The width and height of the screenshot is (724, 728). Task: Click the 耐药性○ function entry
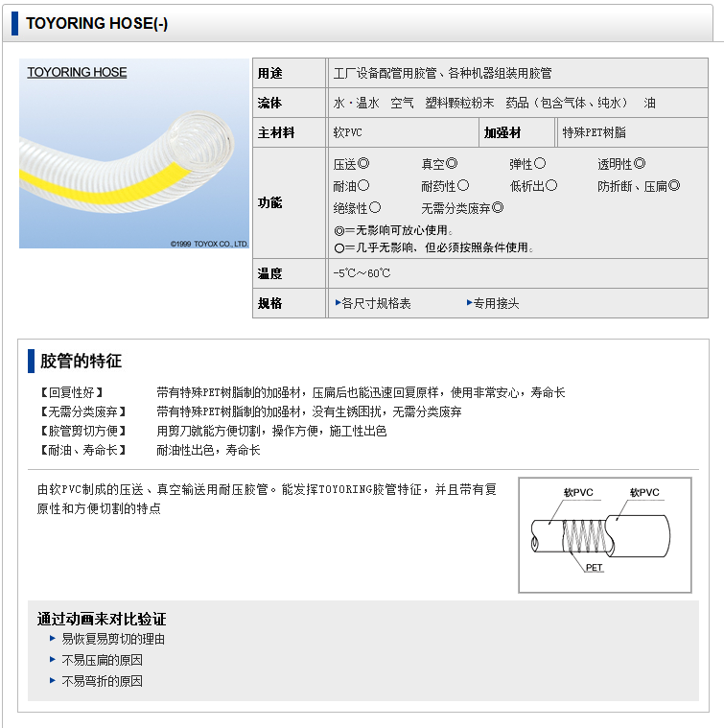pos(446,186)
